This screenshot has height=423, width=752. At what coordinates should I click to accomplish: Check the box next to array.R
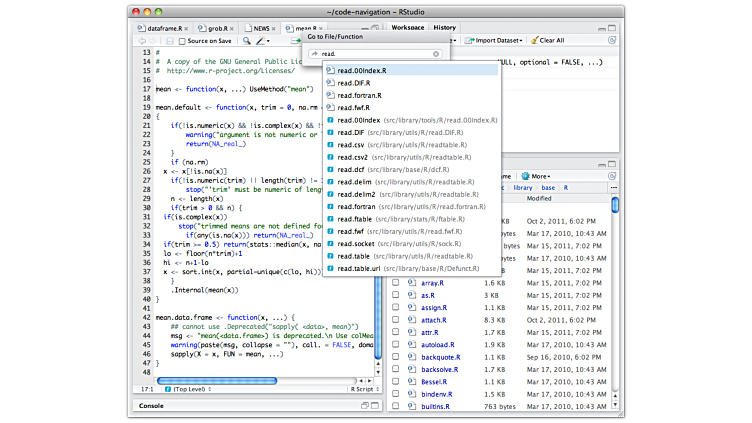click(396, 283)
